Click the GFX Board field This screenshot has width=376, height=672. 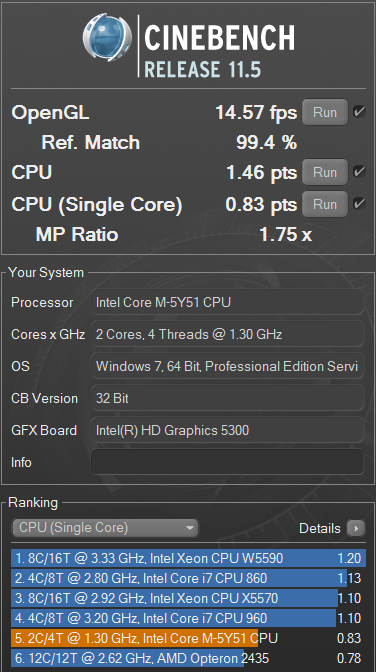227,430
